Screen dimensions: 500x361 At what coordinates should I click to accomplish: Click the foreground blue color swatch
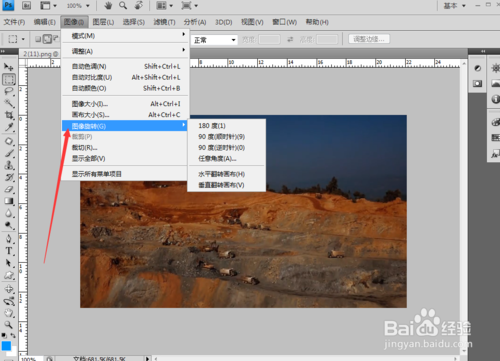tap(6, 346)
